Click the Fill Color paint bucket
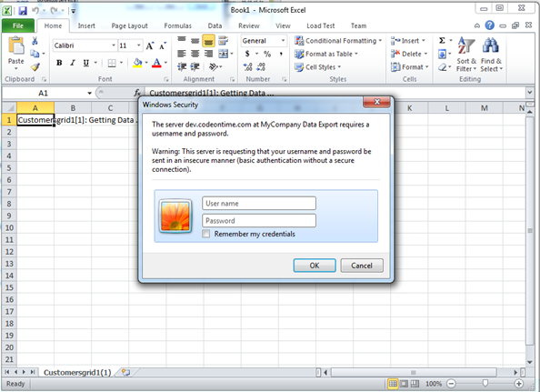Viewport: 540px width, 392px height. point(137,63)
